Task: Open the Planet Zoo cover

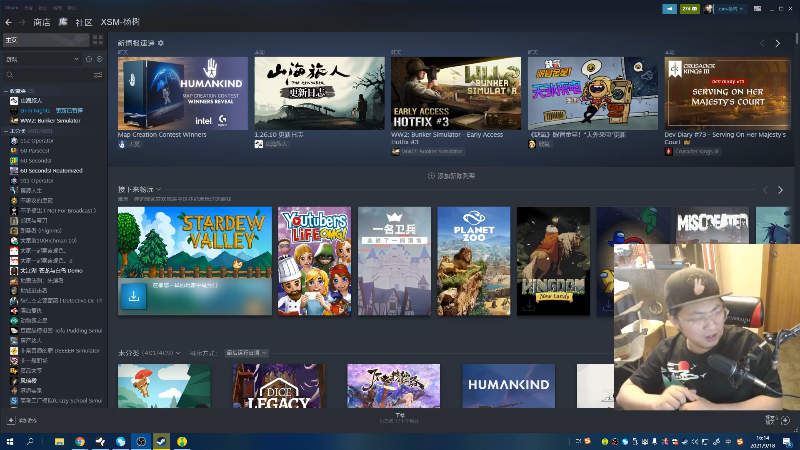Action: [473, 261]
